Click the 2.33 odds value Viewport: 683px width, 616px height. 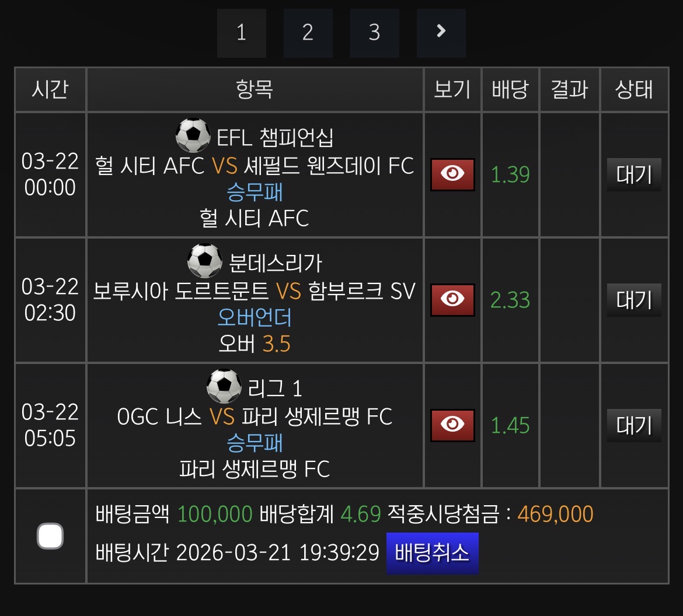pos(510,300)
